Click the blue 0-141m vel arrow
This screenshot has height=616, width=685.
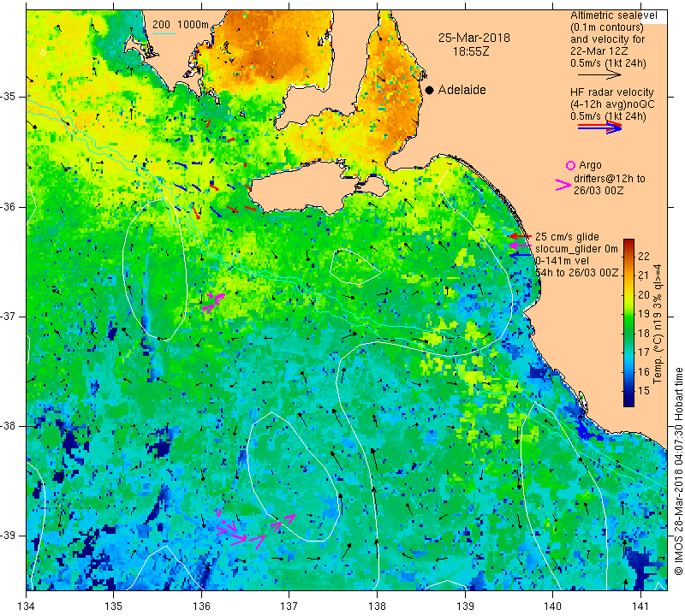coord(521,256)
